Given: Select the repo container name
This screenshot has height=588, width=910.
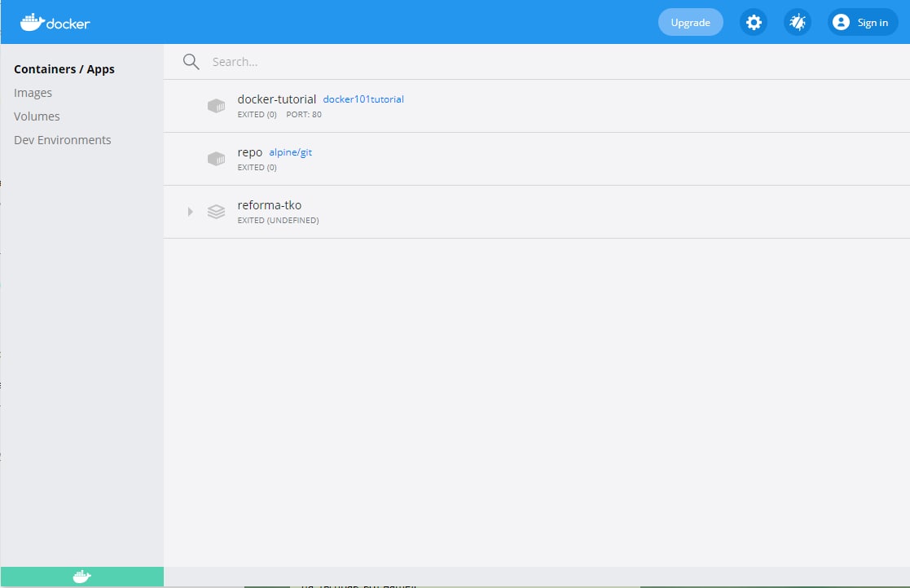Looking at the screenshot, I should 249,152.
